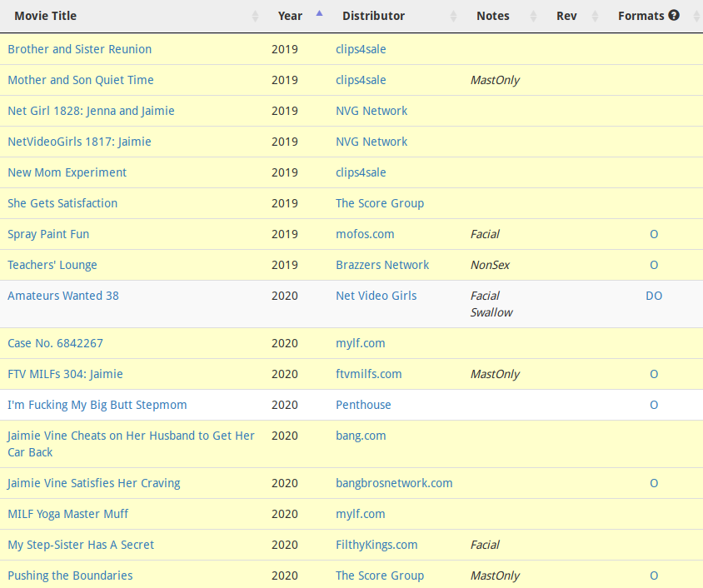Screen dimensions: 703x588
Task: Click the Formats help question mark icon
Action: point(674,15)
